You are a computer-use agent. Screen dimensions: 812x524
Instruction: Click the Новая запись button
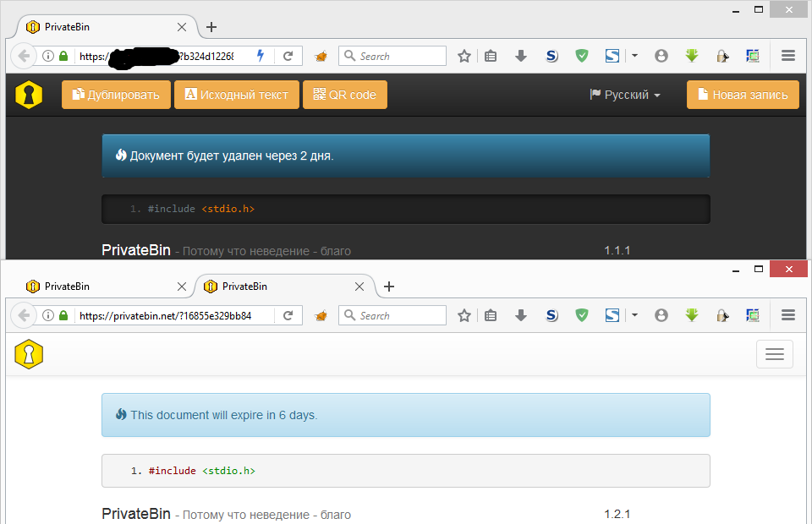tap(742, 95)
